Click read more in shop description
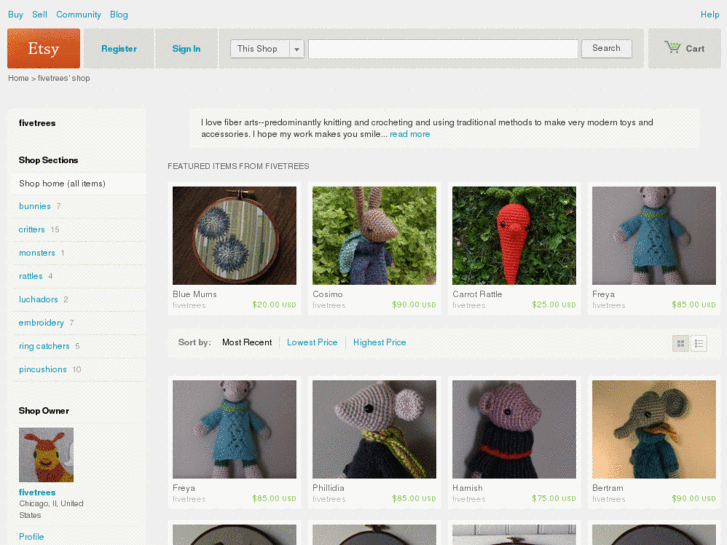The height and width of the screenshot is (545, 727). [x=409, y=134]
